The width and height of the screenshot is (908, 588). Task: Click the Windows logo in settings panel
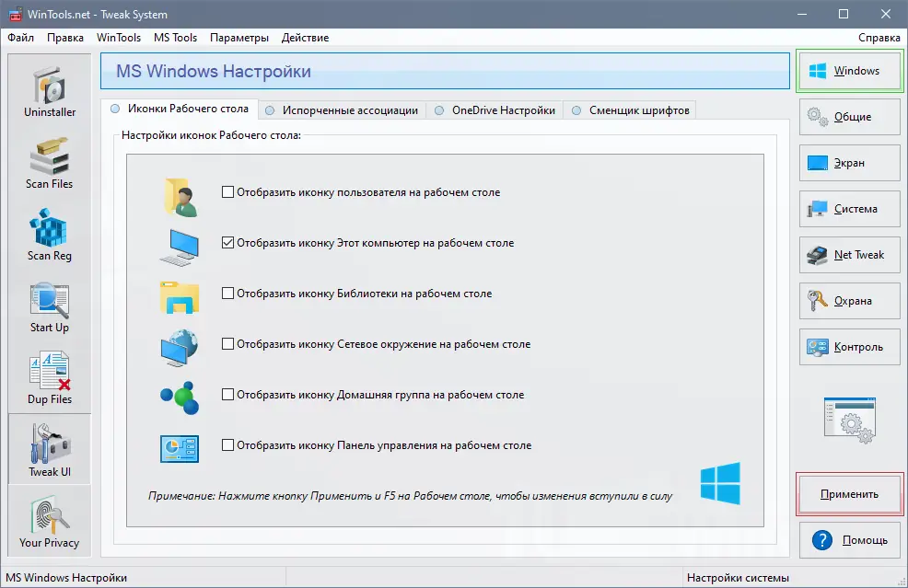[x=720, y=483]
